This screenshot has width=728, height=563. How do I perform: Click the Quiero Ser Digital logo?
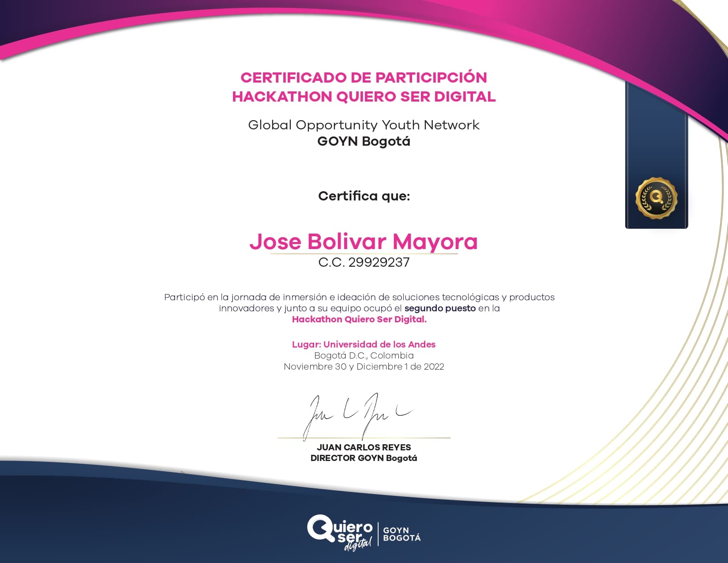(x=340, y=533)
